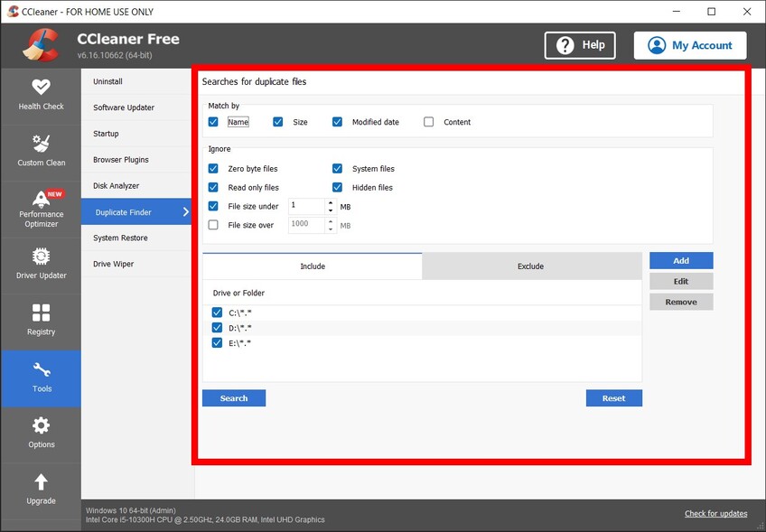This screenshot has height=532, width=766.
Task: Increase the File size under value
Action: [331, 202]
